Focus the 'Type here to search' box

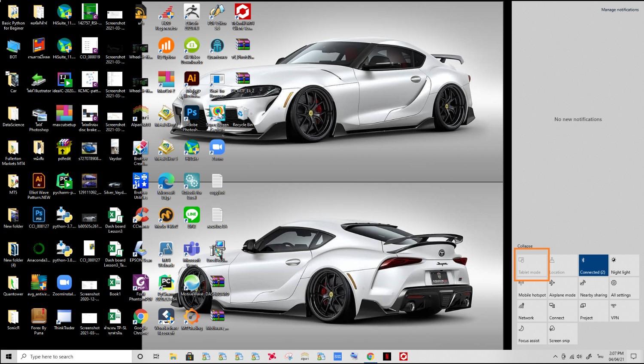75,356
